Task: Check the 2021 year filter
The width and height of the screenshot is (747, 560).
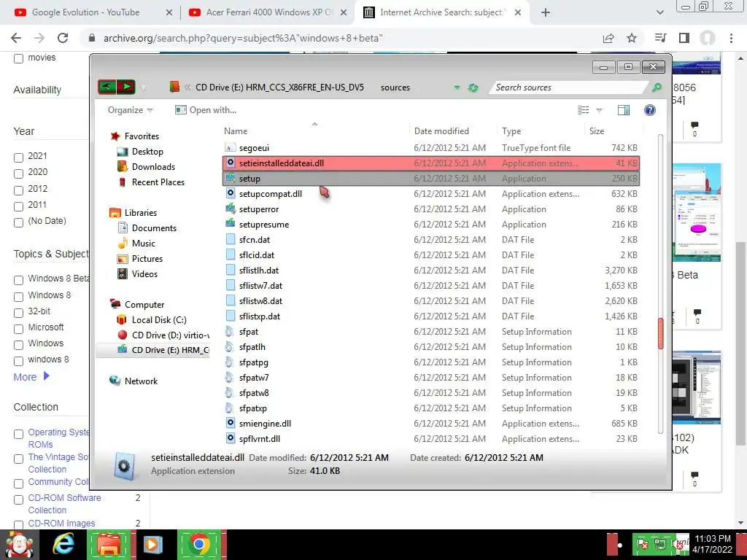Action: click(18, 157)
